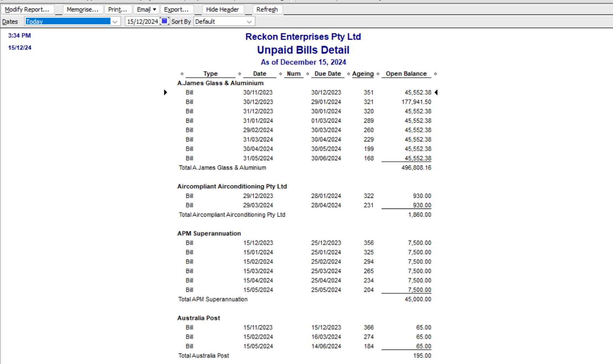Click the due date 01/03/2024
Screen dimensions: 613x364
326,121
